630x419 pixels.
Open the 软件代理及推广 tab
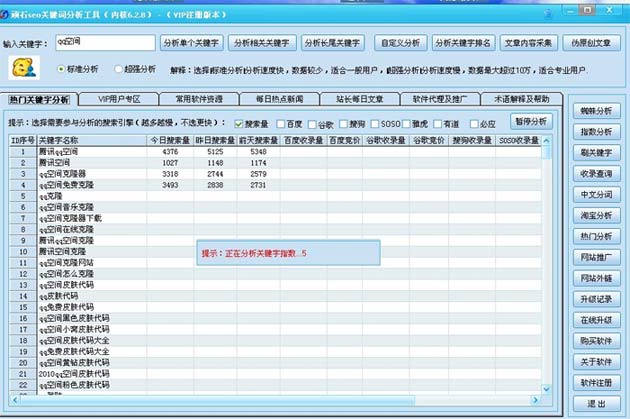pyautogui.click(x=440, y=99)
